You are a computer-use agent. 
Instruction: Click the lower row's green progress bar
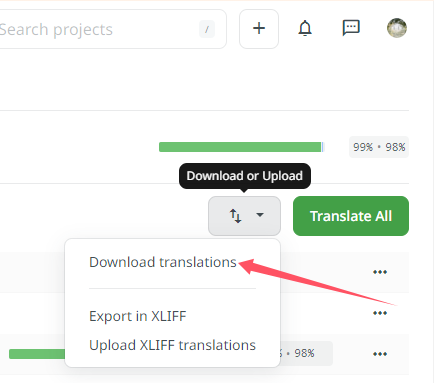click(x=37, y=354)
